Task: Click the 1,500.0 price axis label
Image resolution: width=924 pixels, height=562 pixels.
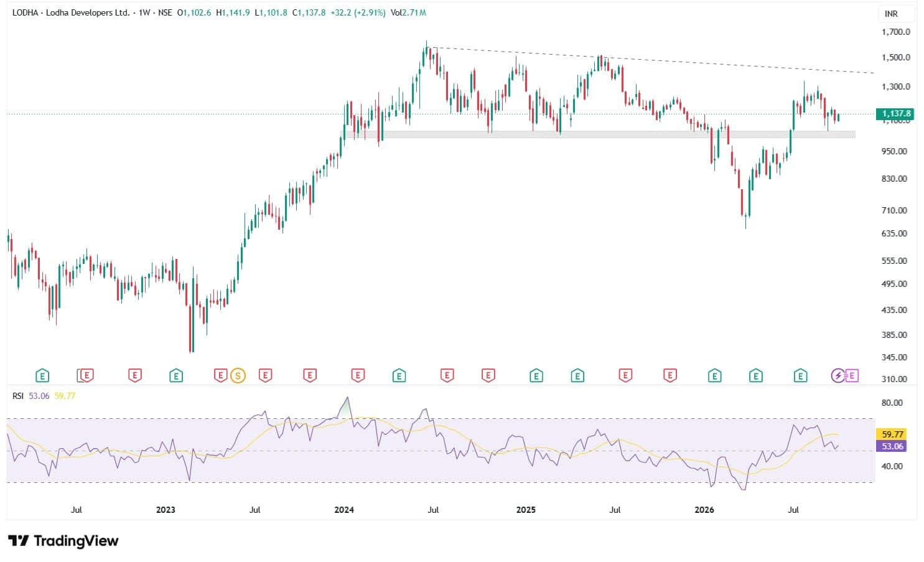Action: click(x=895, y=57)
